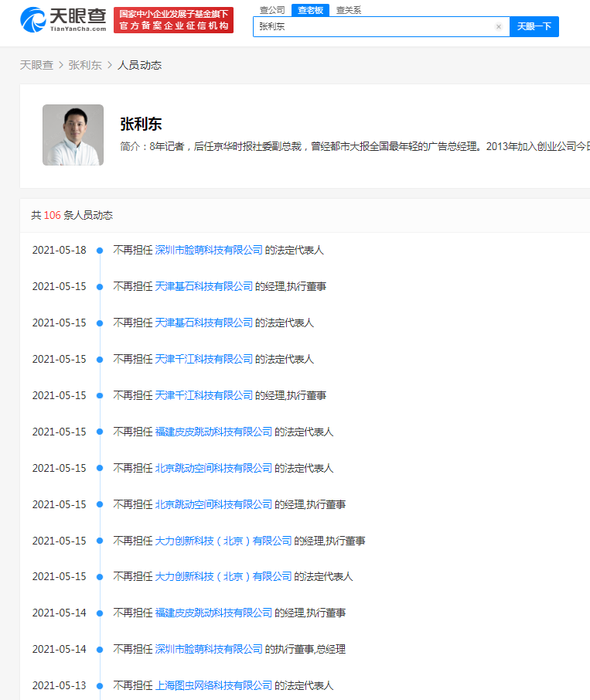590x700 pixels.
Task: Open 天津基石科技有限公司 link in the 经理,执行董事 row
Action: pos(203,286)
